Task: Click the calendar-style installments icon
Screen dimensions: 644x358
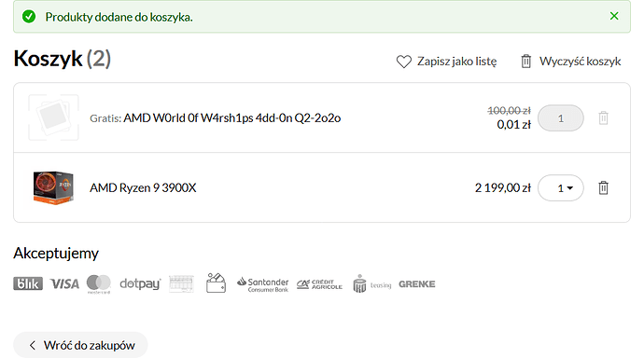Action: tap(181, 283)
